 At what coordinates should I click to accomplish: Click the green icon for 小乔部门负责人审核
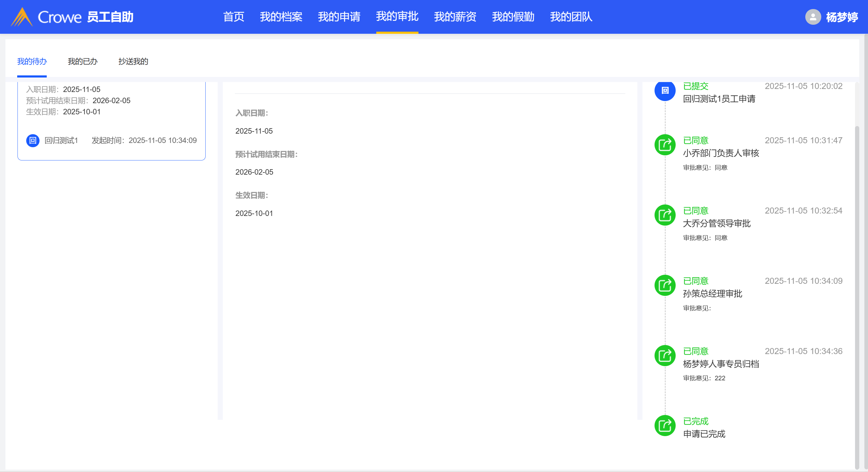[664, 145]
